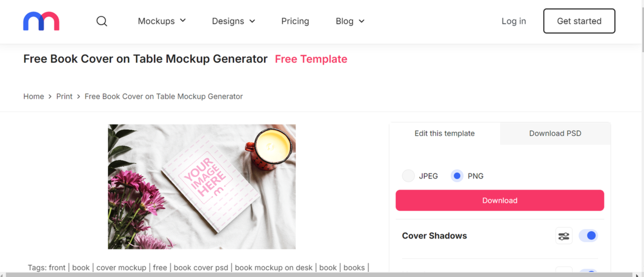This screenshot has width=644, height=277.
Task: Switch to Edit this template tab
Action: (x=444, y=134)
